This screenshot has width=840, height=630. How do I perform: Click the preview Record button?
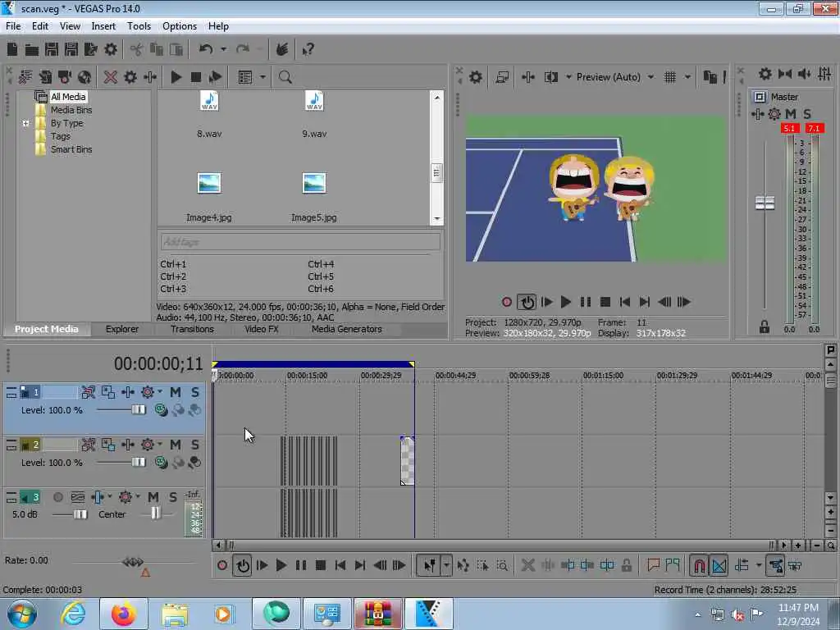click(x=507, y=302)
